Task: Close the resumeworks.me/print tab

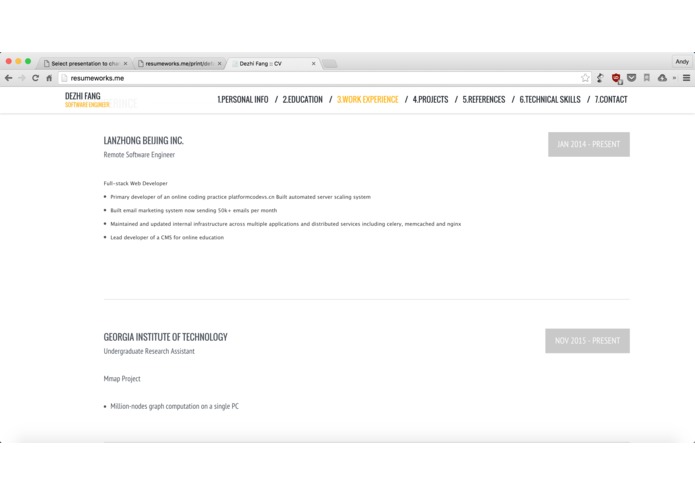Action: click(x=219, y=64)
